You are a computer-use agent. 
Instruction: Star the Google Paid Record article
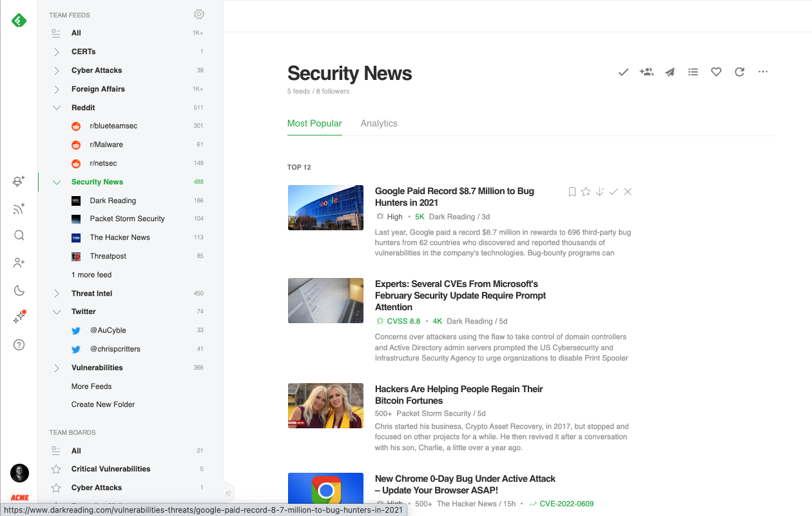tap(586, 192)
